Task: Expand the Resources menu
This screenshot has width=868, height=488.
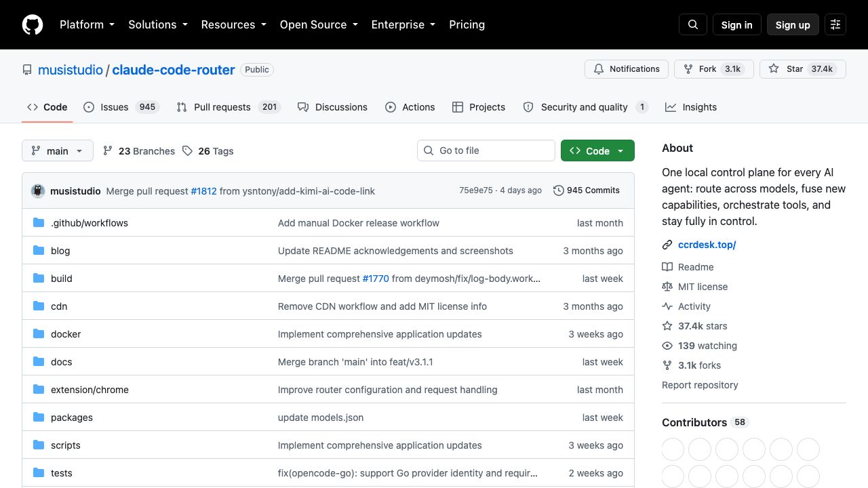Action: pos(233,24)
